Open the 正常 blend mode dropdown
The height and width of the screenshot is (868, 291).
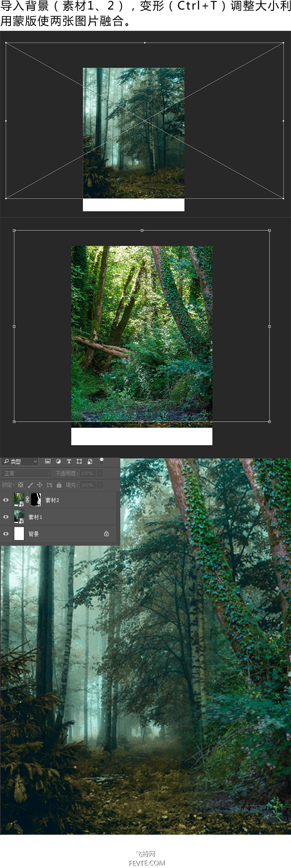point(26,473)
